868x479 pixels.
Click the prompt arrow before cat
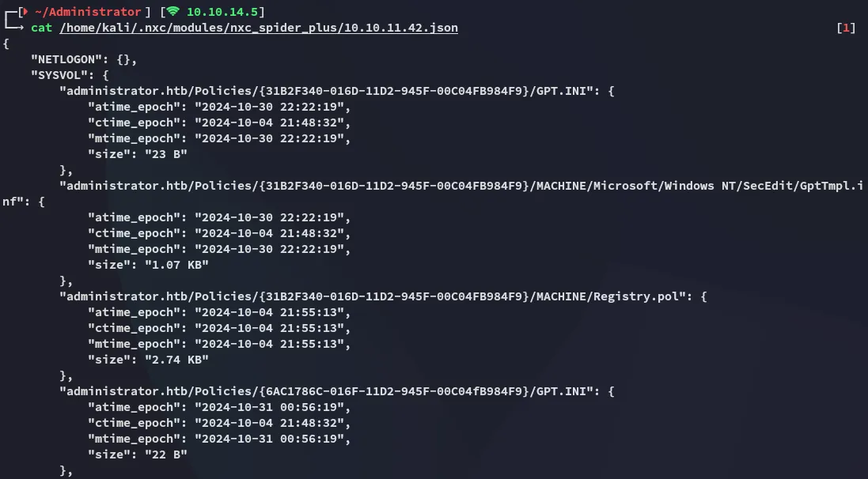(15, 28)
